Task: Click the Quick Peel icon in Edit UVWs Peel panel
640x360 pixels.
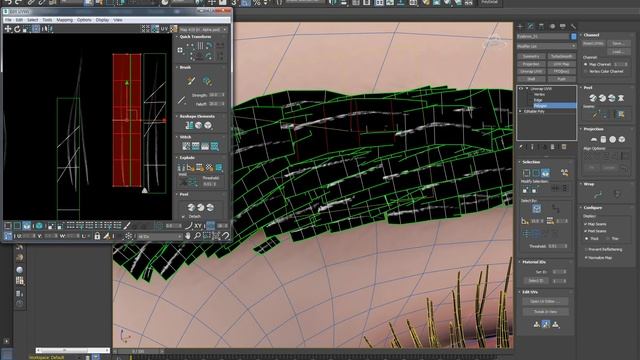Action: 191,207
